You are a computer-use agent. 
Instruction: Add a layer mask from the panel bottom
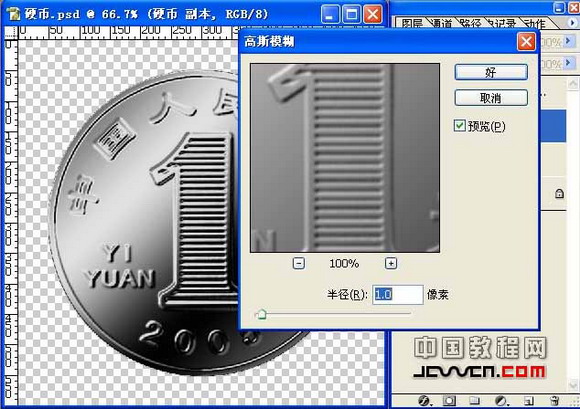449,400
